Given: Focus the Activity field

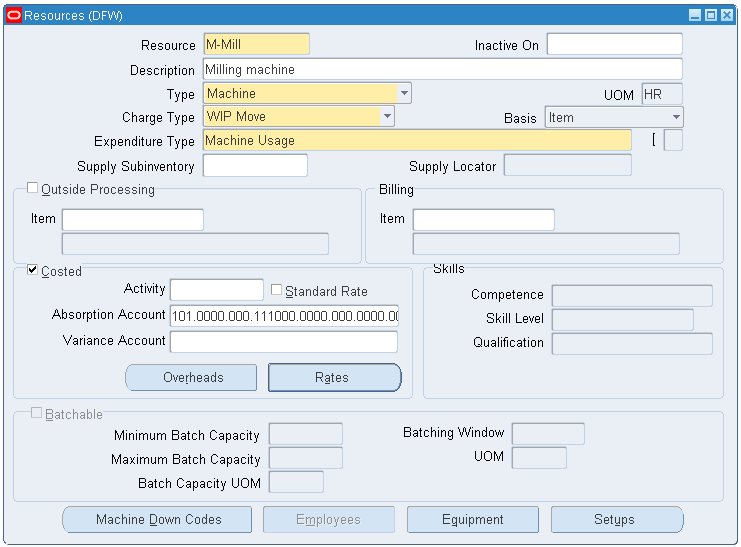Looking at the screenshot, I should 216,289.
